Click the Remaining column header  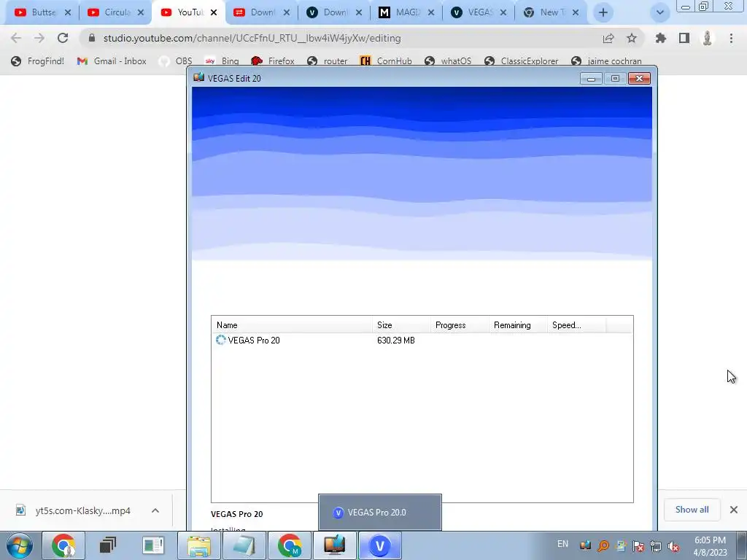(x=517, y=324)
